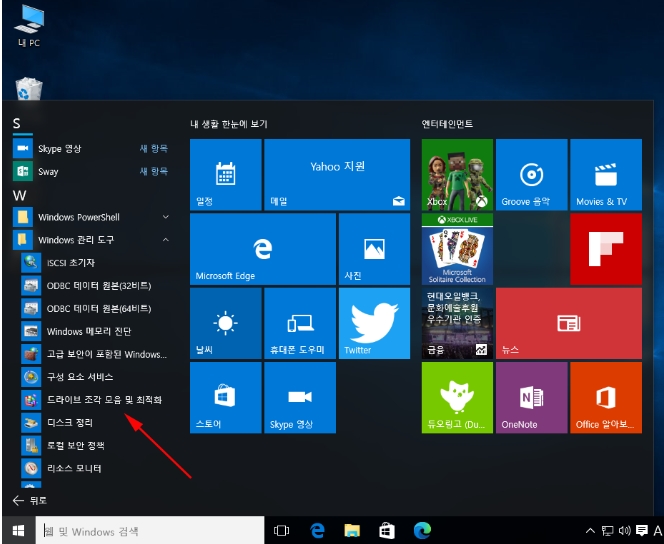This screenshot has height=544, width=664.
Task: Collapse the Windows 관리 도구 folder
Action: (91, 240)
